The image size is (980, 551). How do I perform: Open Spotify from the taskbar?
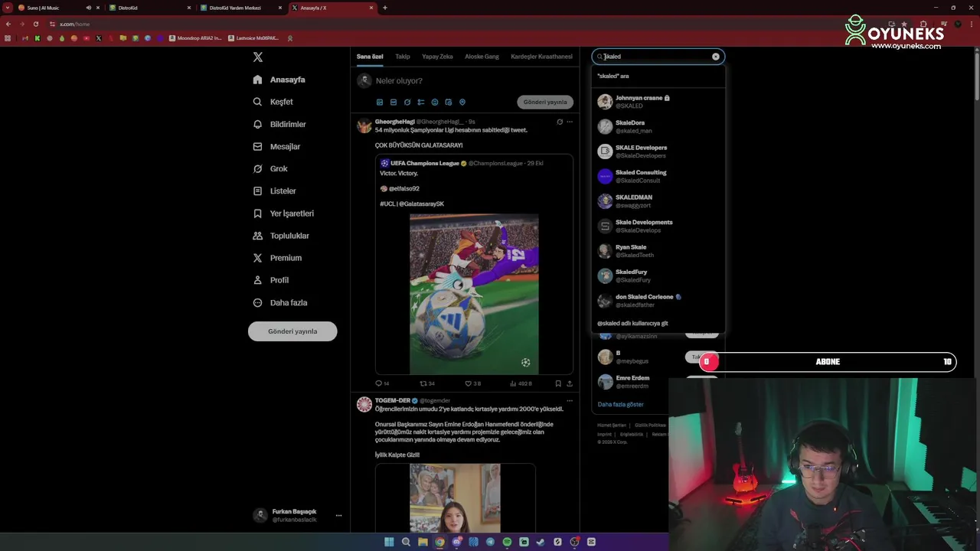pyautogui.click(x=507, y=542)
